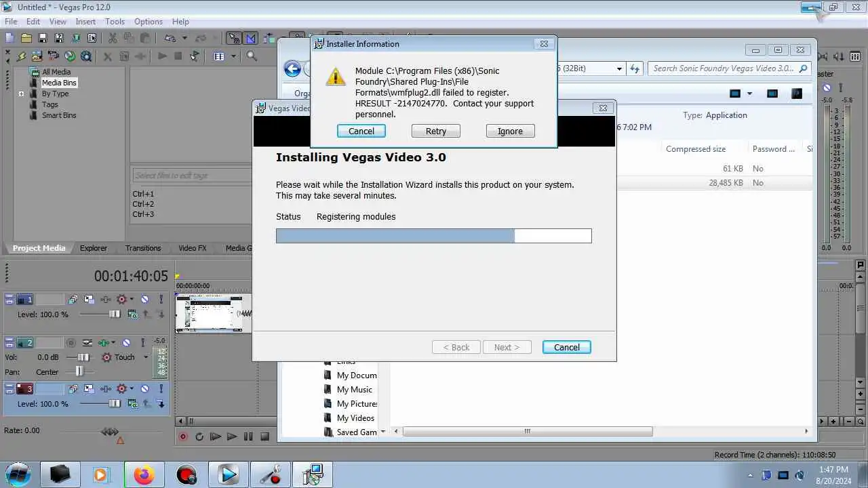Toggle the Enable Snapping tool button

coord(234,38)
